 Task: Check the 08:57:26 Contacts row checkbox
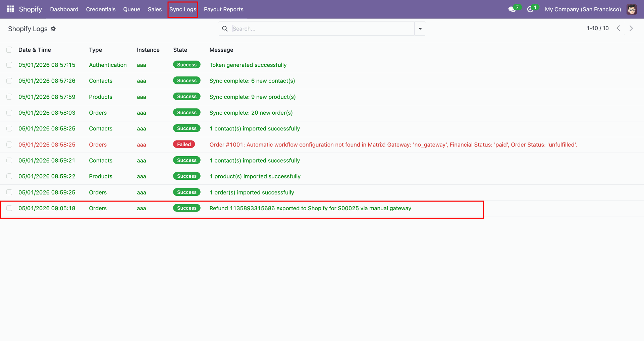pyautogui.click(x=9, y=81)
